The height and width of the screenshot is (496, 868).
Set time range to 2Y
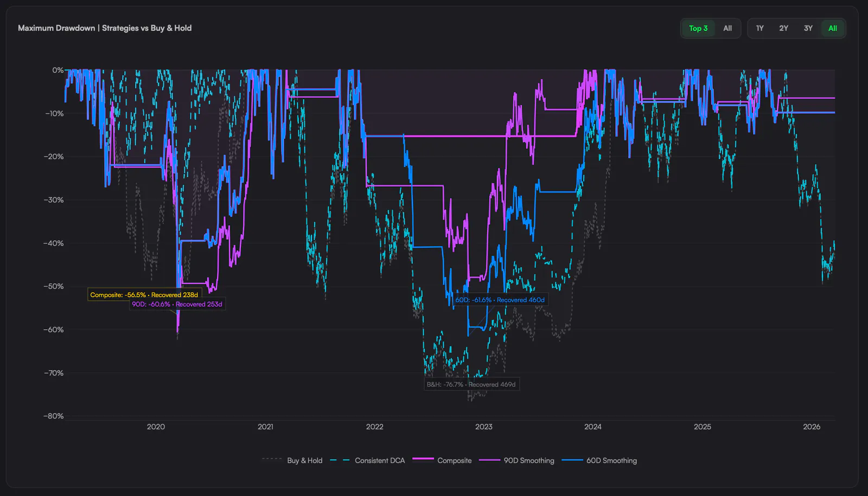coord(783,28)
